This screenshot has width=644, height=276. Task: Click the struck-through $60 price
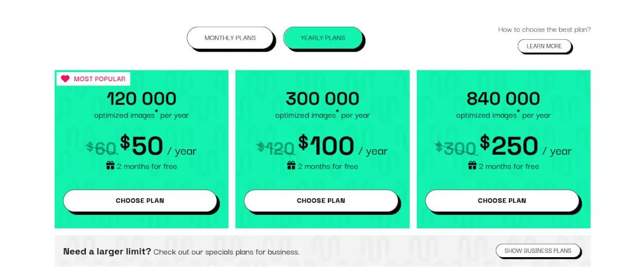(x=101, y=148)
